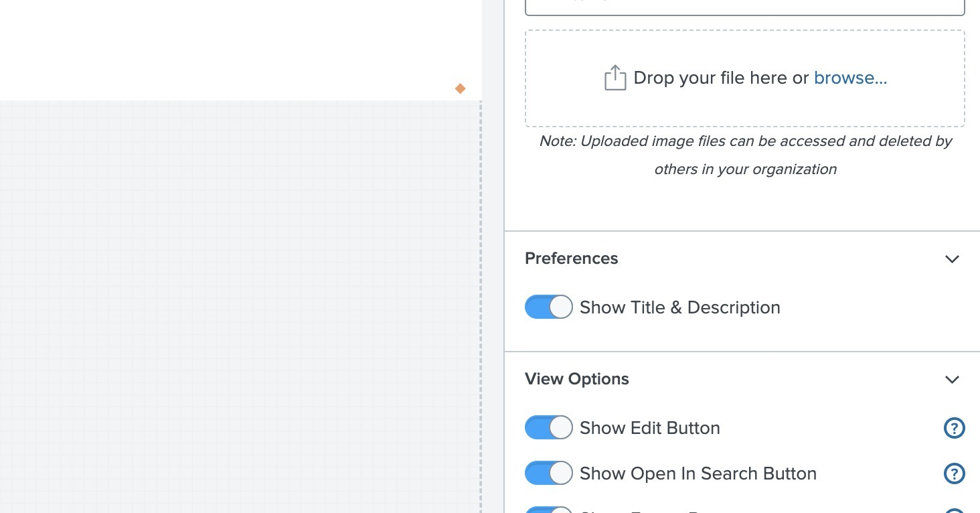Click the Preferences section heading
The width and height of the screenshot is (980, 513).
pos(571,259)
